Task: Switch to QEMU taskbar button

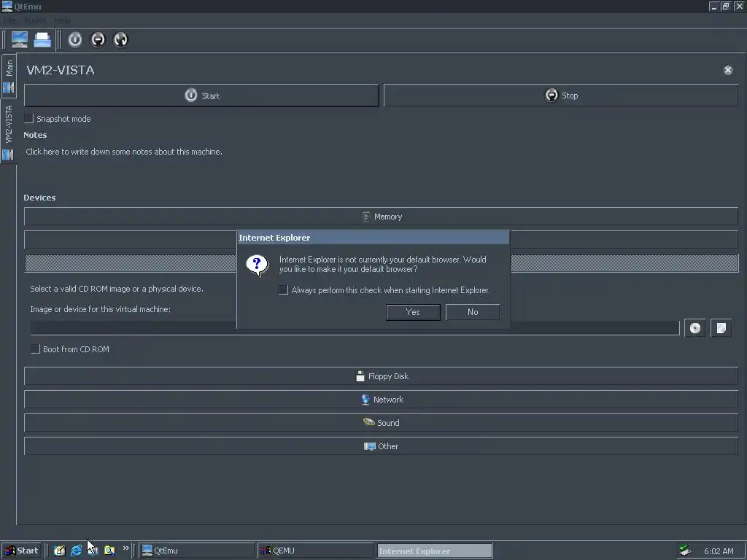Action: coord(315,551)
